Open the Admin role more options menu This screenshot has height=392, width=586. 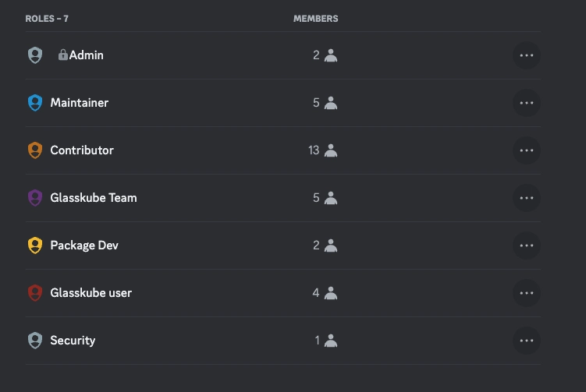point(527,55)
